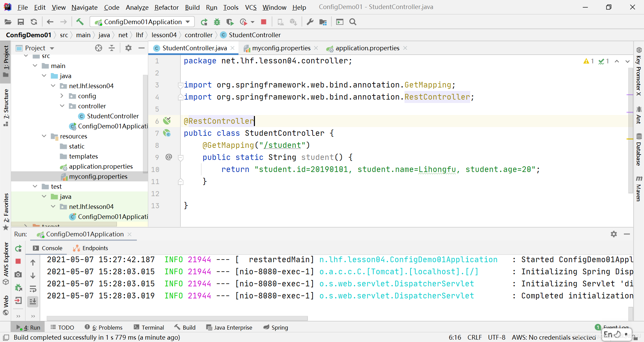This screenshot has width=644, height=342.
Task: Open Run panel gear settings
Action: click(x=614, y=234)
